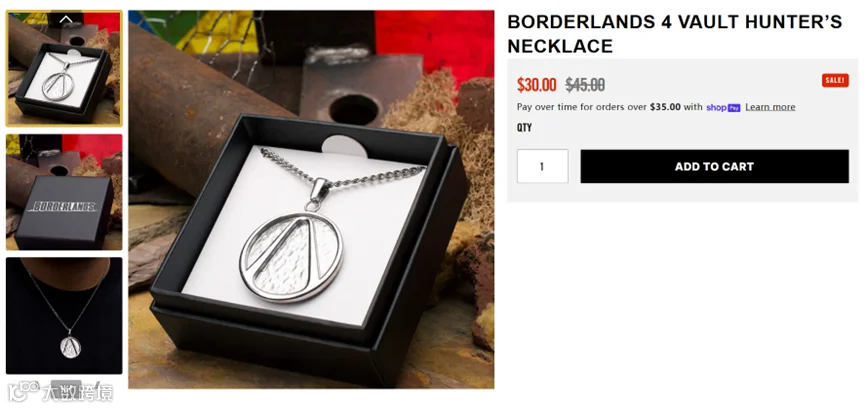Click the Borderlands 4 Vault Hunter's Necklace title
Viewport: 865px width, 409px height.
coord(674,34)
